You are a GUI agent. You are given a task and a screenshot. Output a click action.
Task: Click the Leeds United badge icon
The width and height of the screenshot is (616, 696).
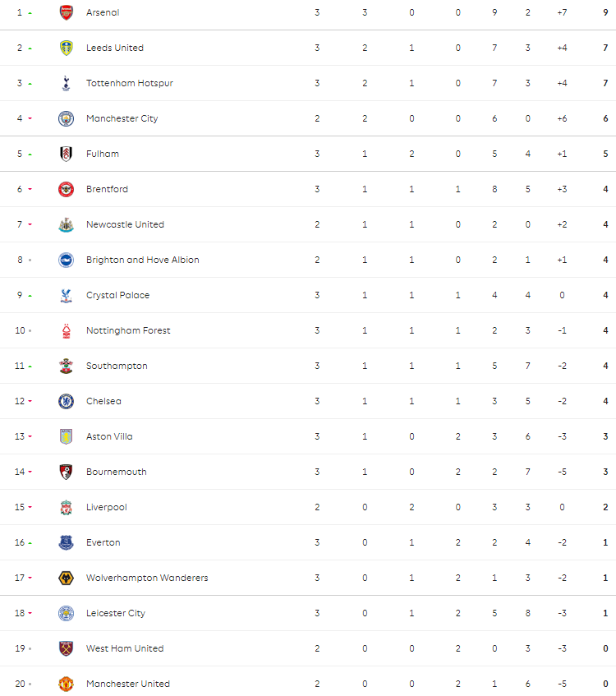[67, 48]
